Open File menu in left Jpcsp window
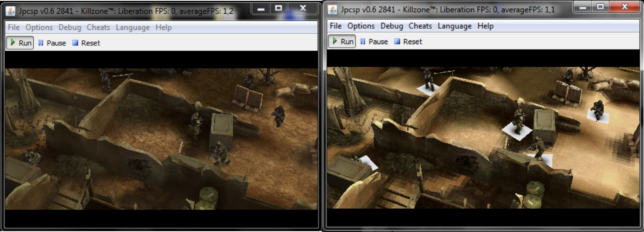Screen dimensions: 644x232 point(14,27)
